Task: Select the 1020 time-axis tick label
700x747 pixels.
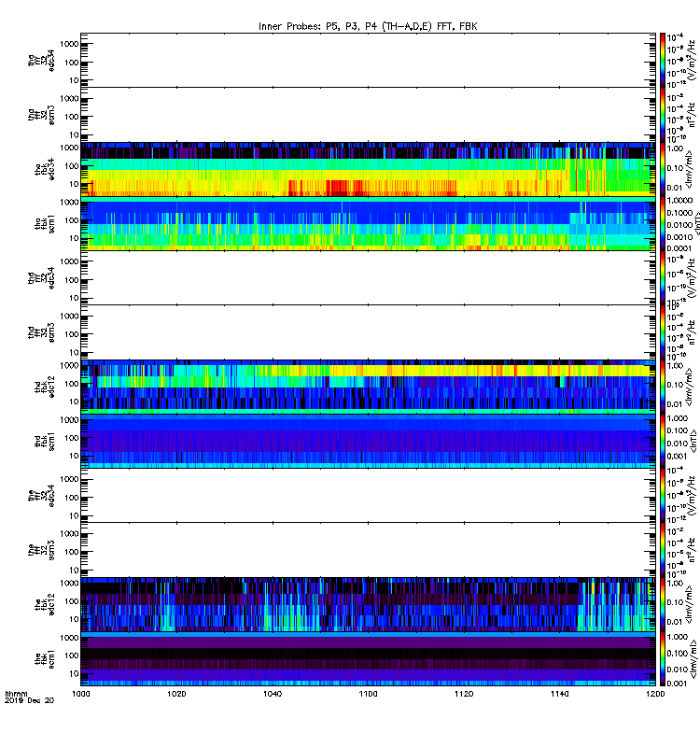Action: [x=176, y=694]
